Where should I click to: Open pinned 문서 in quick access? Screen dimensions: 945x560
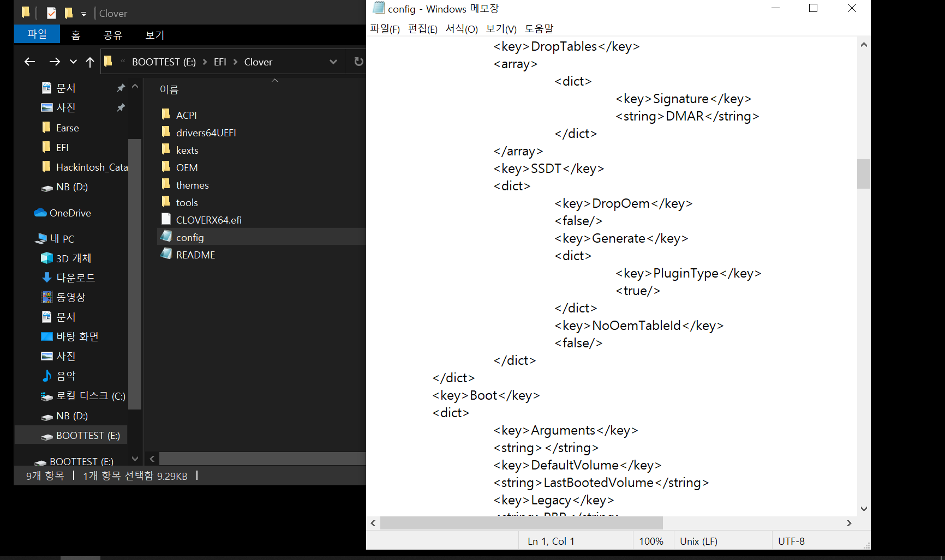pos(66,88)
